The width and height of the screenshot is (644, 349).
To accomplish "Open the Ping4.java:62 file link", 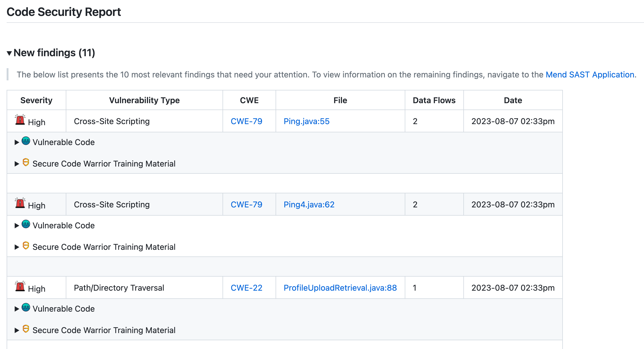I will (309, 204).
